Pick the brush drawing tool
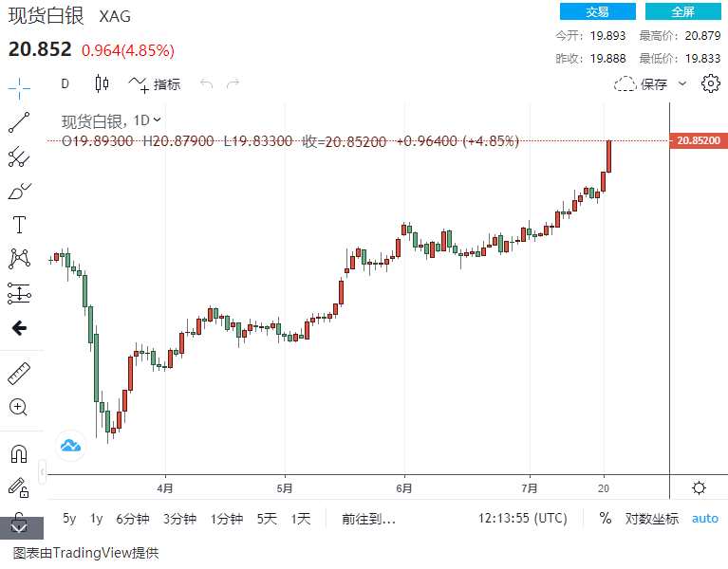This screenshot has height=569, width=728. (x=19, y=191)
